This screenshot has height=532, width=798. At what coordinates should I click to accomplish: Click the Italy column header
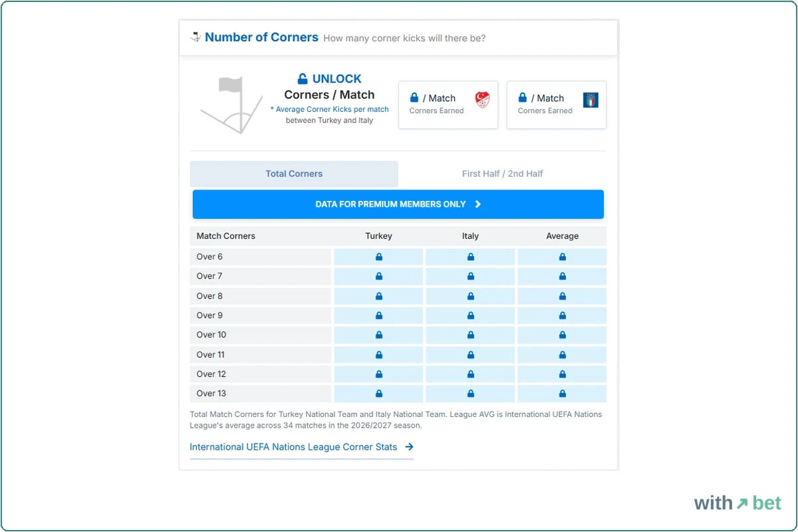click(x=471, y=236)
